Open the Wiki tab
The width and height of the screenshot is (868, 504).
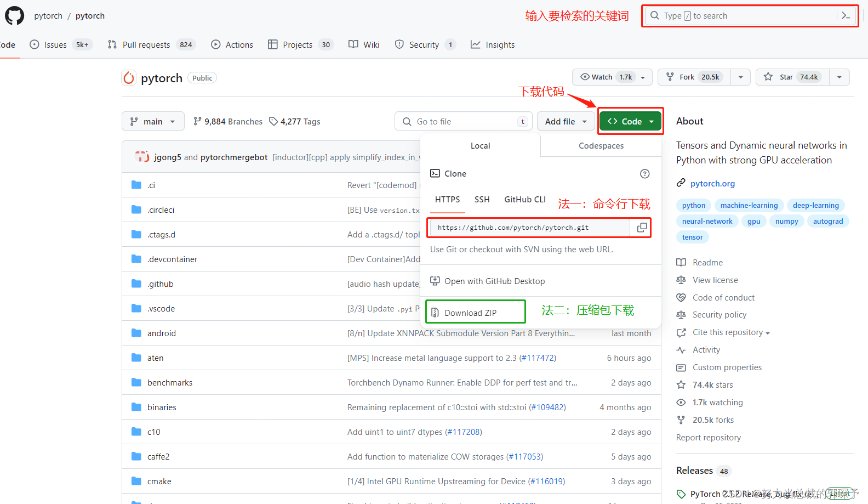pyautogui.click(x=364, y=45)
